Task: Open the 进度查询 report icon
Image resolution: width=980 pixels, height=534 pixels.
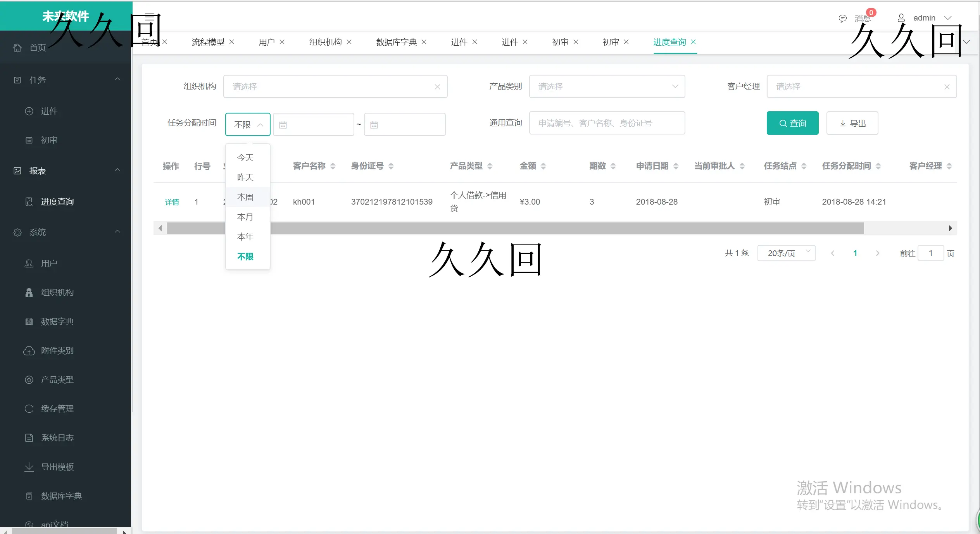Action: click(29, 201)
